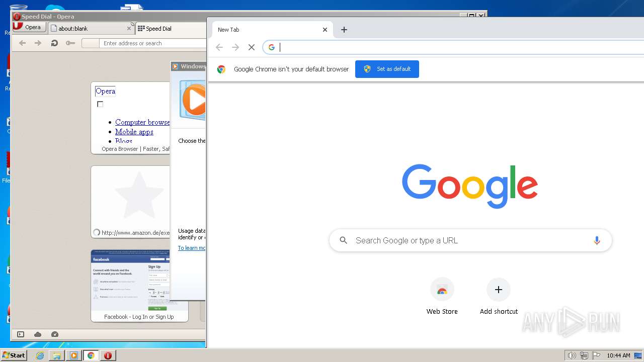Click the magnifier icon in Google search box

344,240
